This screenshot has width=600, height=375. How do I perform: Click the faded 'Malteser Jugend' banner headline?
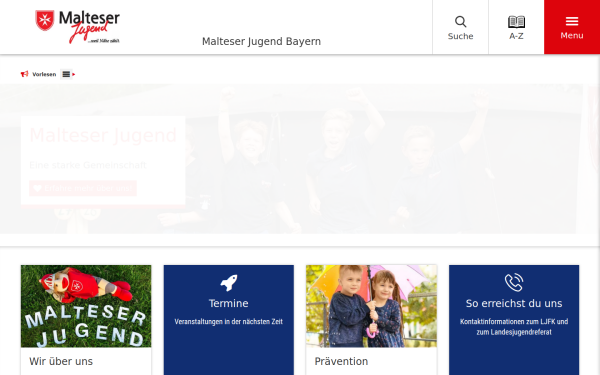tap(103, 135)
